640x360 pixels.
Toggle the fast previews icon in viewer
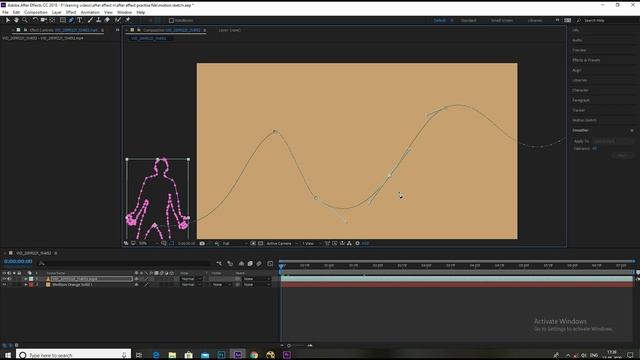point(335,243)
